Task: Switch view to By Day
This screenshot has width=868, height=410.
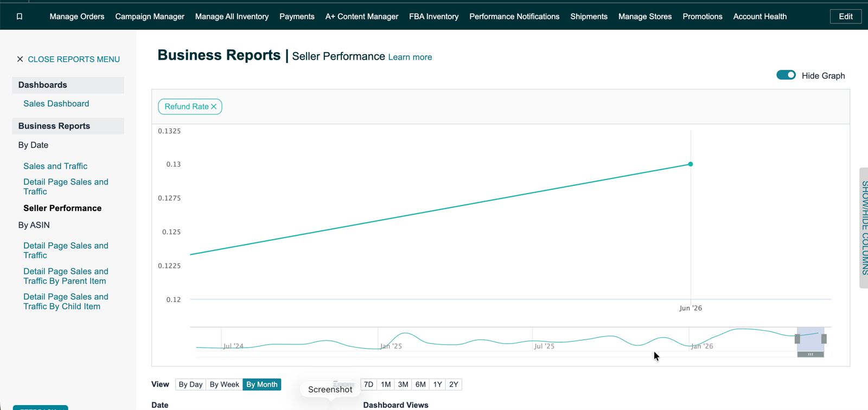Action: [190, 385]
